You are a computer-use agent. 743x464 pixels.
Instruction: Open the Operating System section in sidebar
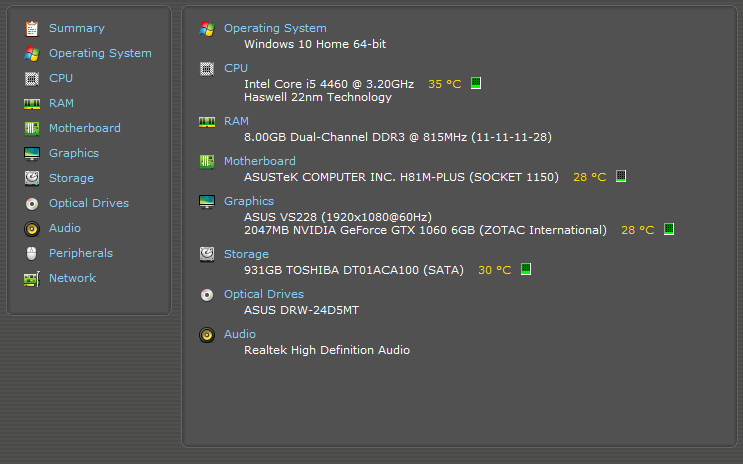pyautogui.click(x=100, y=54)
